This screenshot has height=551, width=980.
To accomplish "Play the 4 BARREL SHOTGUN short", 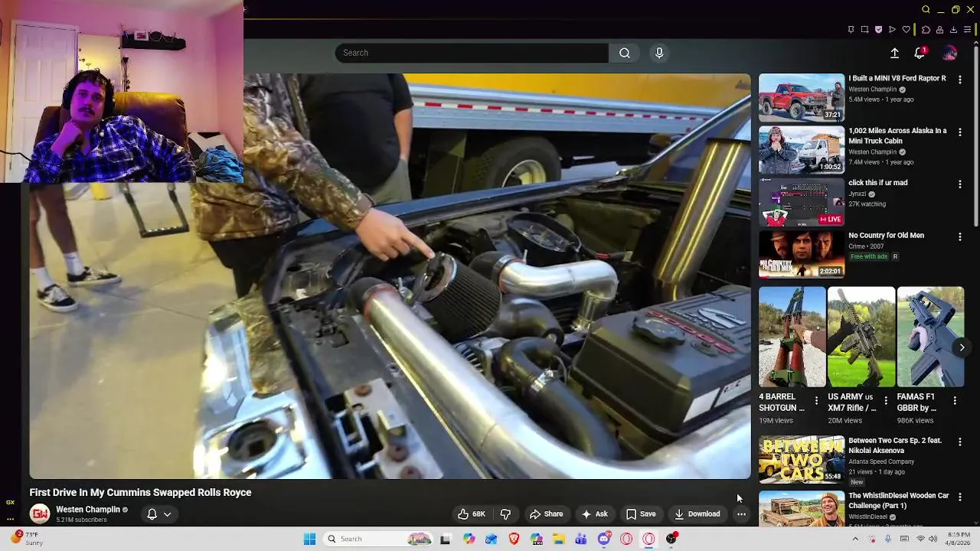I will [x=792, y=337].
